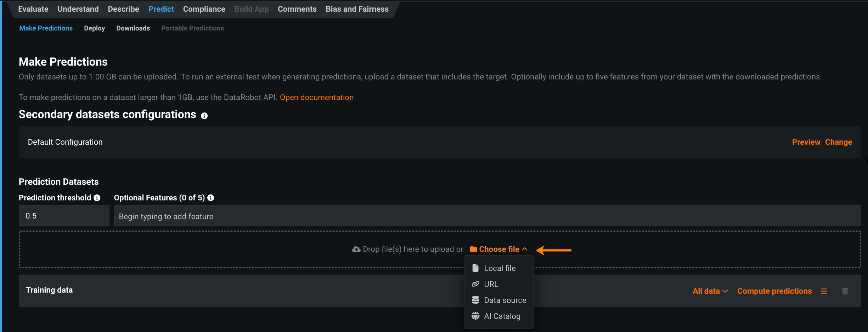
Task: Delete Training data with the trash icon
Action: point(845,291)
